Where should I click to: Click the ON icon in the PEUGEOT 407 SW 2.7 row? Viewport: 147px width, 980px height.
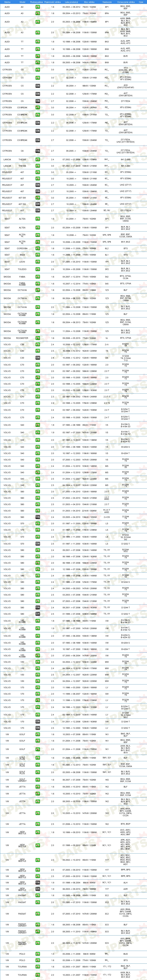38,204
